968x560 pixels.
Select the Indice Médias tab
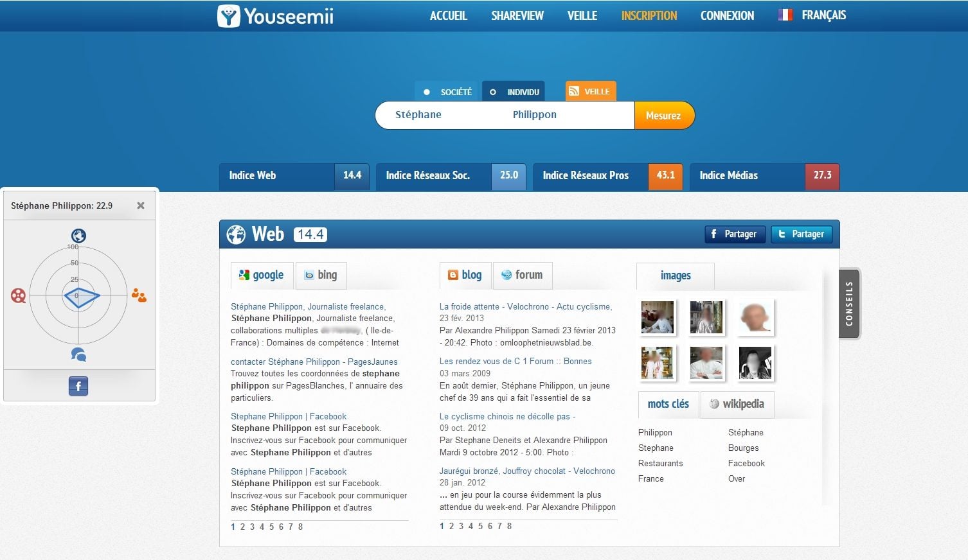pyautogui.click(x=765, y=176)
